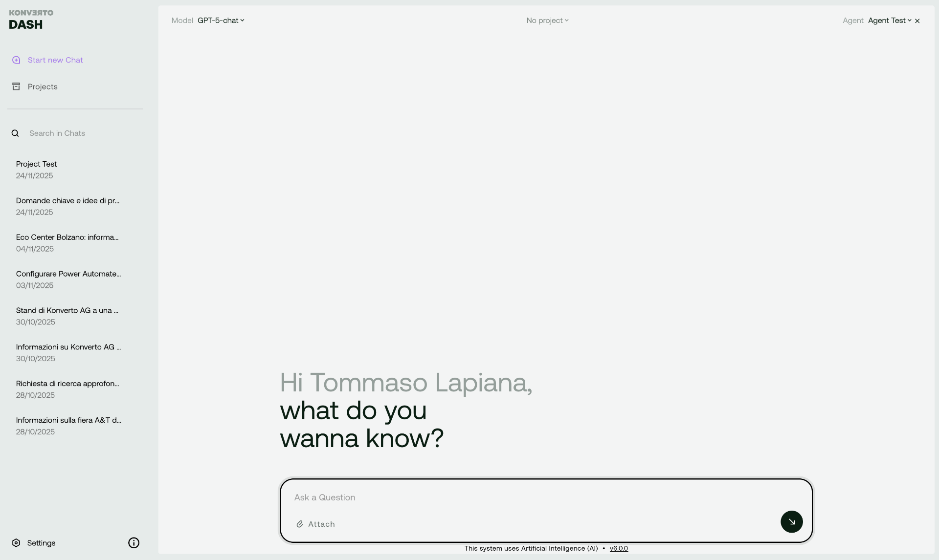The image size is (939, 560).
Task: Click the search magnifier icon
Action: 15,133
